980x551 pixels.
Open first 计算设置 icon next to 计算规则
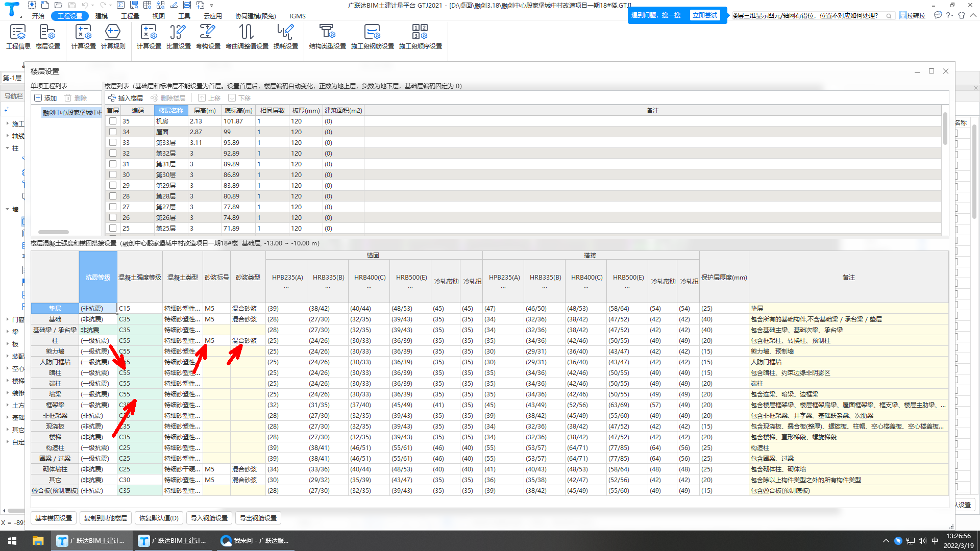[83, 37]
